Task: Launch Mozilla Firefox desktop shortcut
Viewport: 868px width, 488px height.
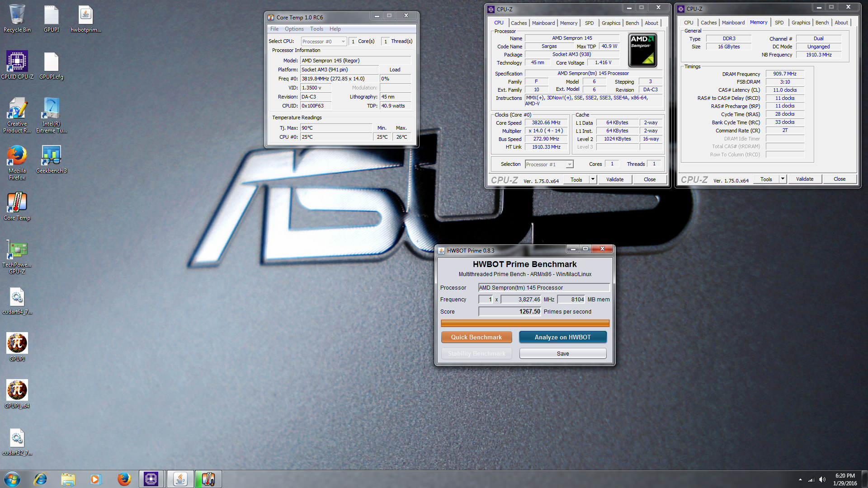Action: (x=17, y=162)
